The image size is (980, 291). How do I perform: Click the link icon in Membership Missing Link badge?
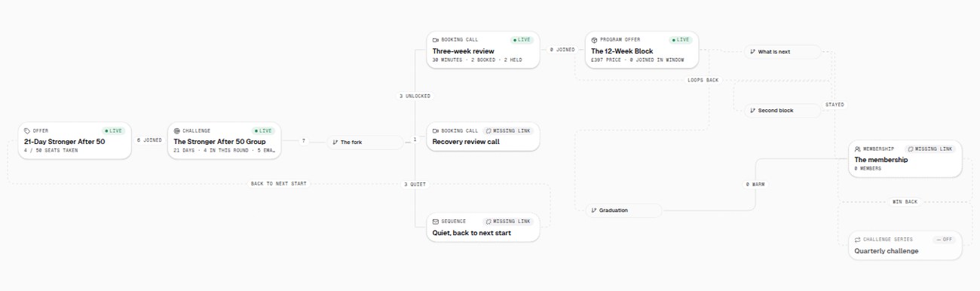pyautogui.click(x=911, y=149)
